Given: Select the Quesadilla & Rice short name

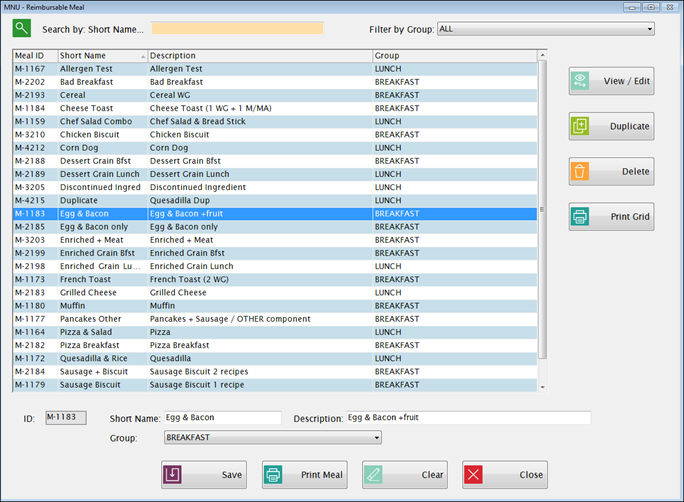Looking at the screenshot, I should point(103,359).
